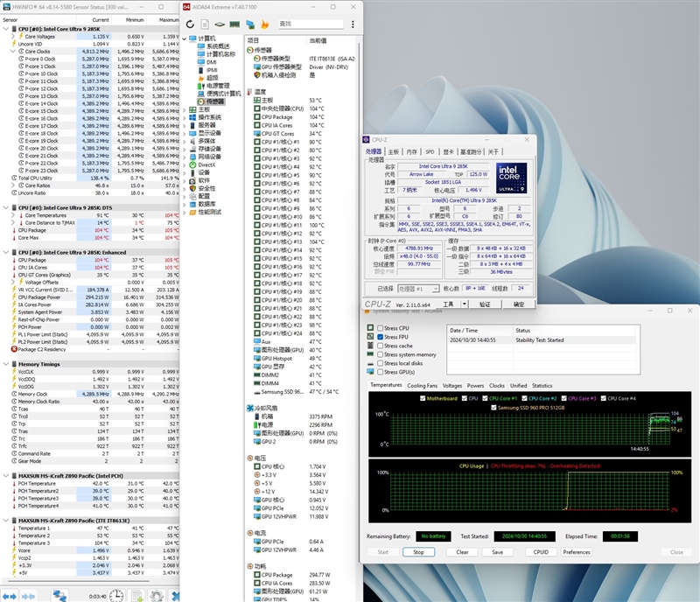Switch to the Cooling Fans tab

click(x=422, y=385)
